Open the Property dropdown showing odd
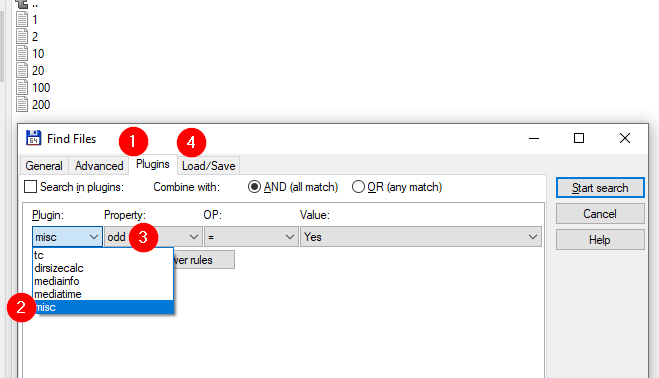The width and height of the screenshot is (659, 378). point(153,237)
